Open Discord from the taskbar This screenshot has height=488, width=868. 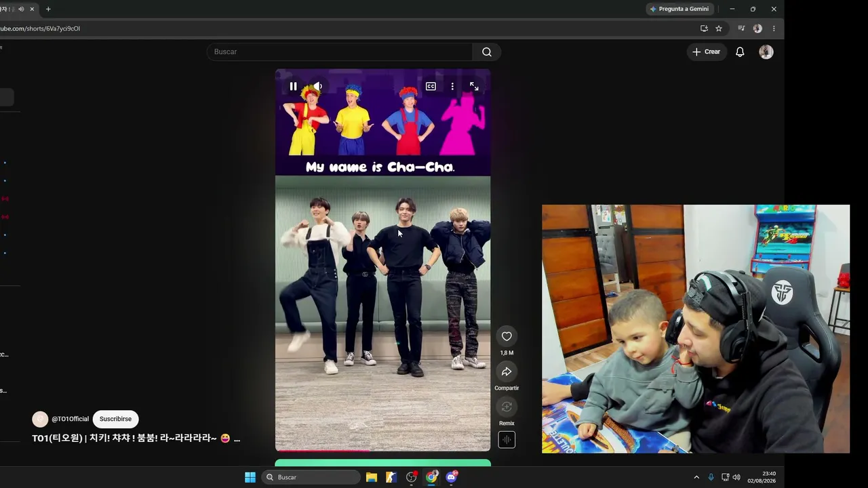pos(452,477)
